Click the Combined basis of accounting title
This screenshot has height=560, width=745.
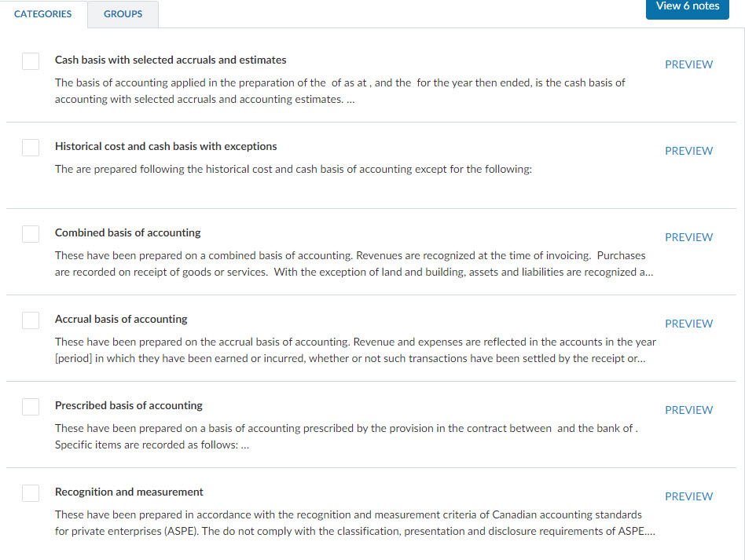127,233
